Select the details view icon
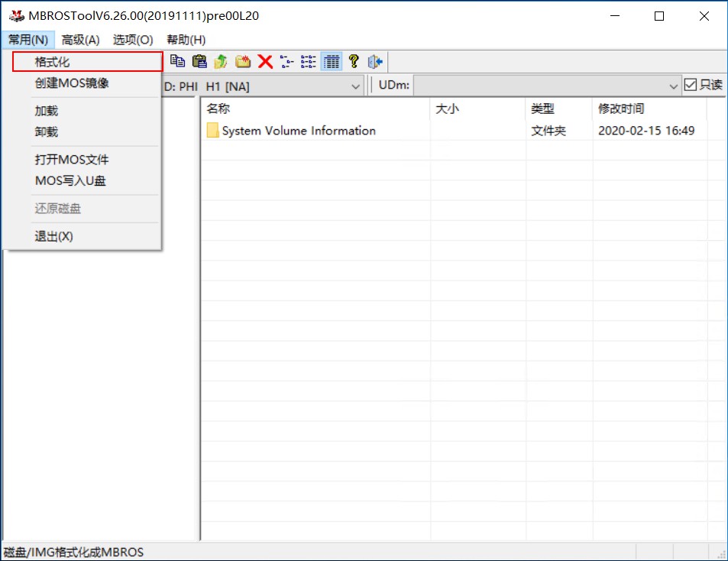Image resolution: width=728 pixels, height=561 pixels. pos(332,62)
